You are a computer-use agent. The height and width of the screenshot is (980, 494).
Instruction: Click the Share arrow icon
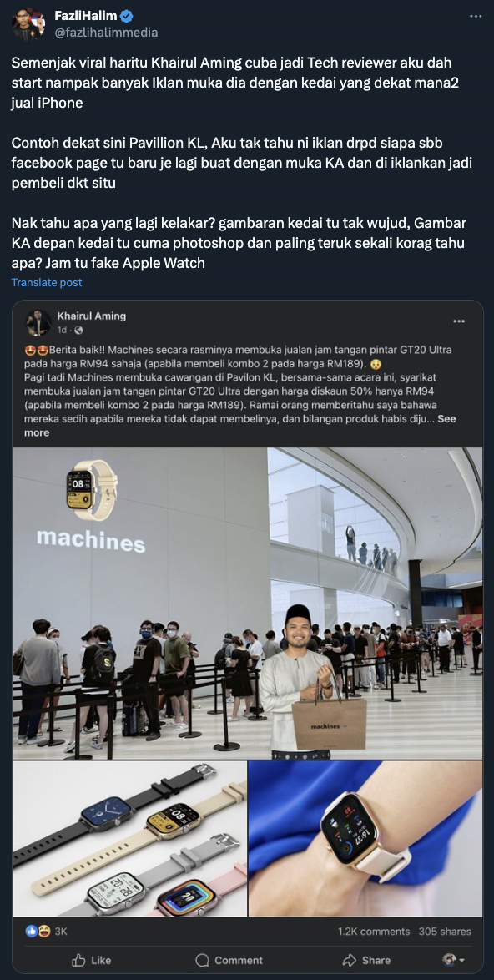point(349,960)
